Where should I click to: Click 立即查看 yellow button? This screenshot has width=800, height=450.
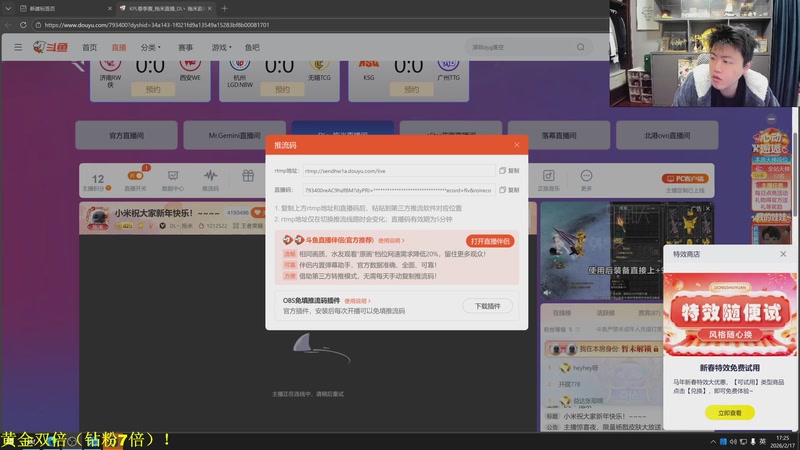[x=730, y=413]
